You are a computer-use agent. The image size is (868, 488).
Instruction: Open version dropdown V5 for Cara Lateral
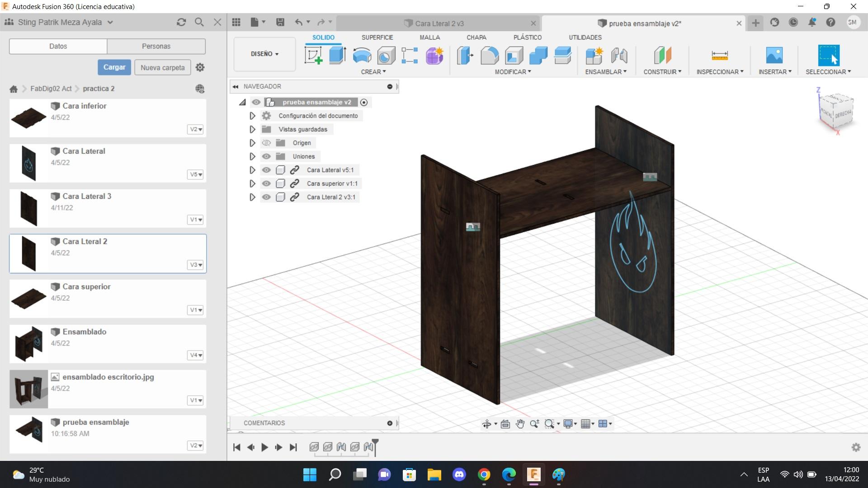click(x=195, y=174)
